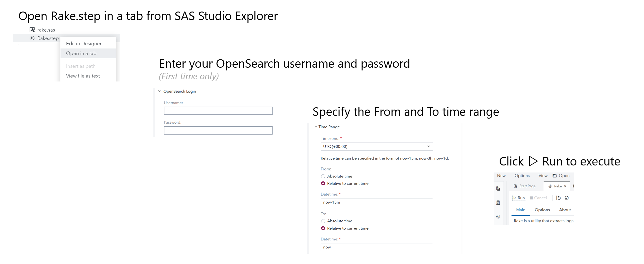
Task: Click the text "Rake is a utility that extracts logs"
Action: pyautogui.click(x=543, y=221)
